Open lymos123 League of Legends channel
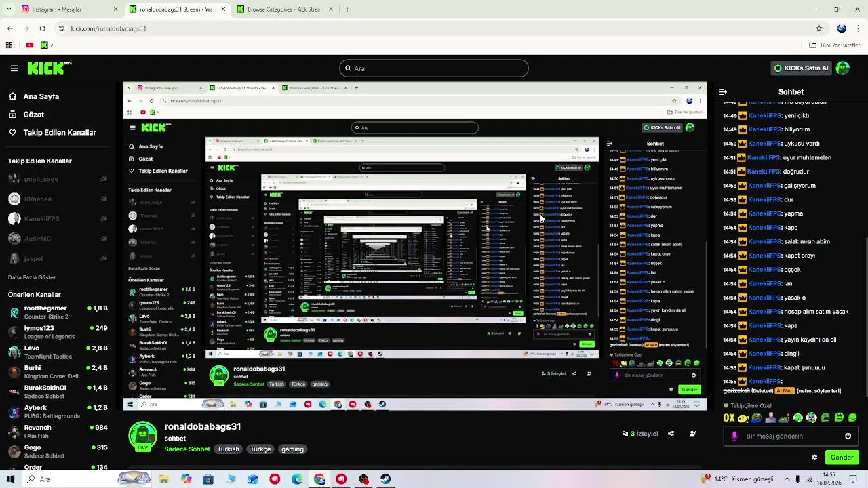This screenshot has width=868, height=488. (x=58, y=331)
